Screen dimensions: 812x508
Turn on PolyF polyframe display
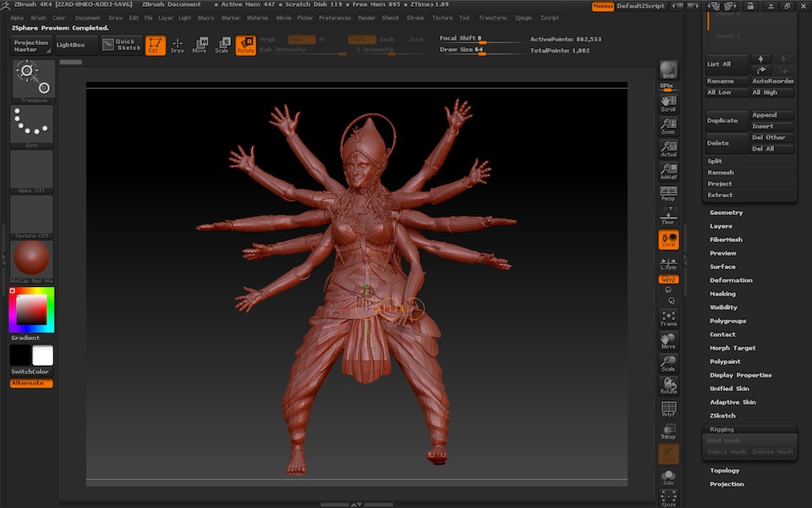click(x=668, y=410)
